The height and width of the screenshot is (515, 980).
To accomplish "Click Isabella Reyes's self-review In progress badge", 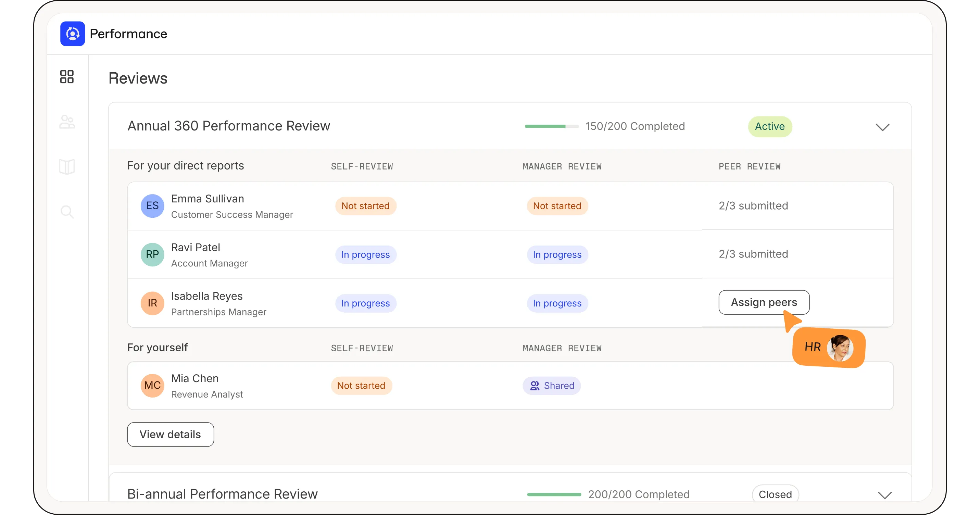I will point(366,303).
